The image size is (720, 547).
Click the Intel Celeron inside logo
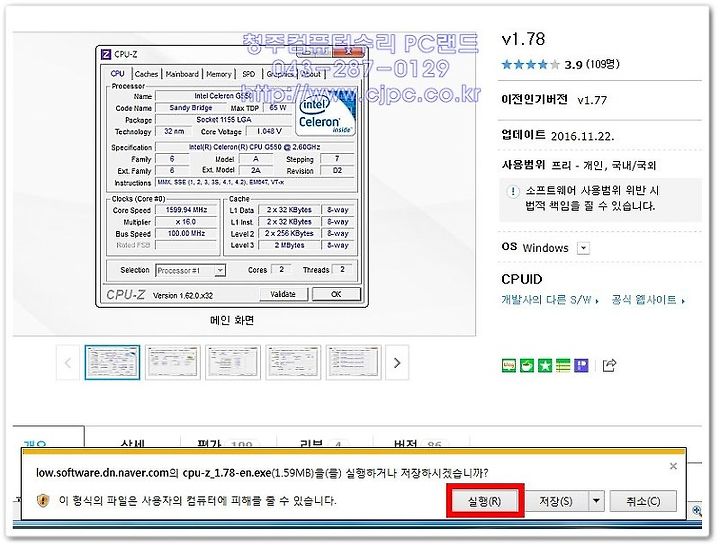326,114
